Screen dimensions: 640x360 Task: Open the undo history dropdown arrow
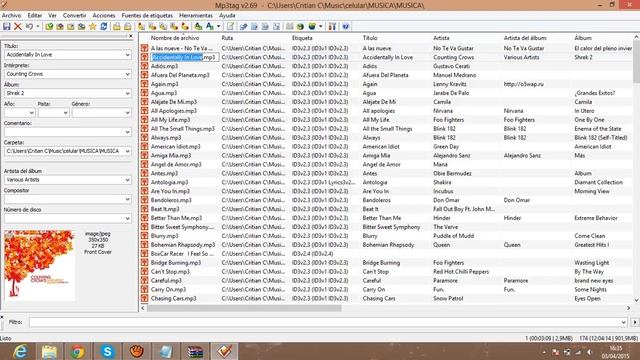[x=38, y=27]
